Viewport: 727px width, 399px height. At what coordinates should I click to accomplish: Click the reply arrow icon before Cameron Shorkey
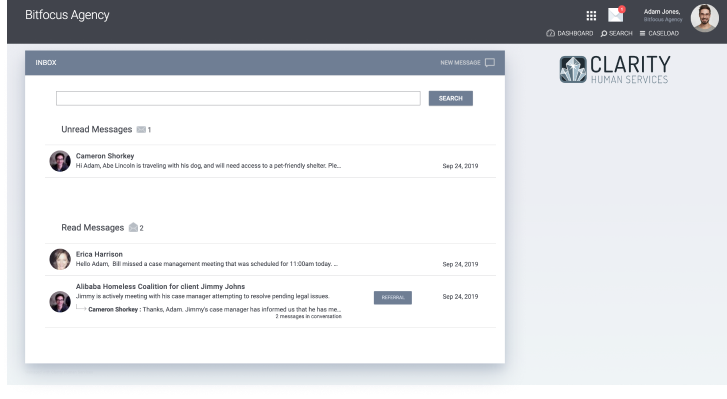(81, 308)
